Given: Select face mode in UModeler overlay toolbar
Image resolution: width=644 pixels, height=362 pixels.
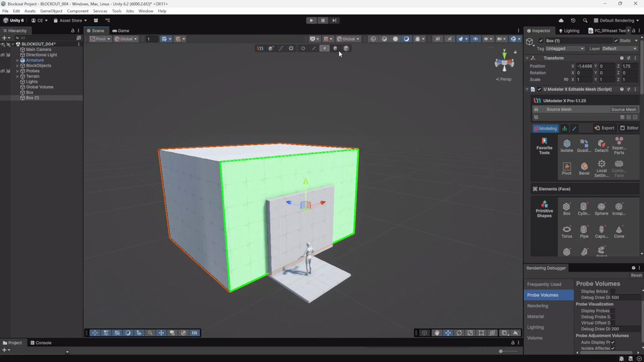Looking at the screenshot, I should (x=324, y=48).
